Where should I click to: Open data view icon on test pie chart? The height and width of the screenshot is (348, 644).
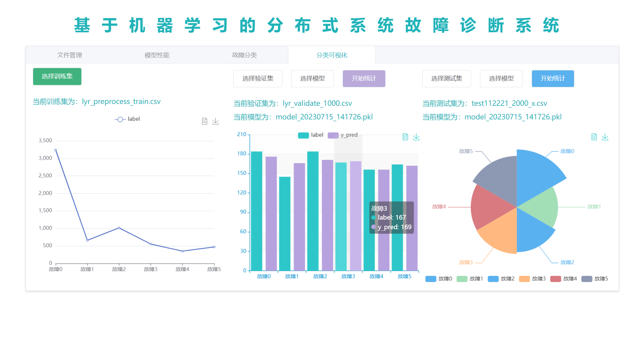tap(594, 137)
